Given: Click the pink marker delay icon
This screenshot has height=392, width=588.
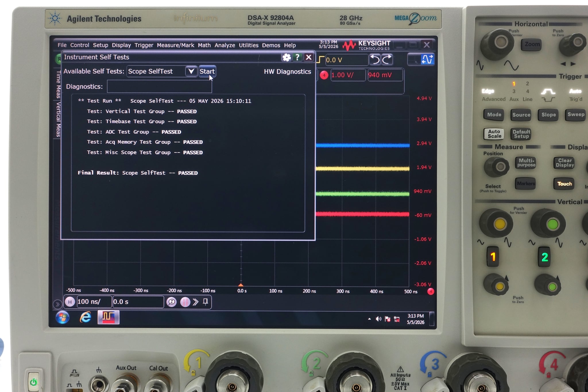Looking at the screenshot, I should [185, 302].
